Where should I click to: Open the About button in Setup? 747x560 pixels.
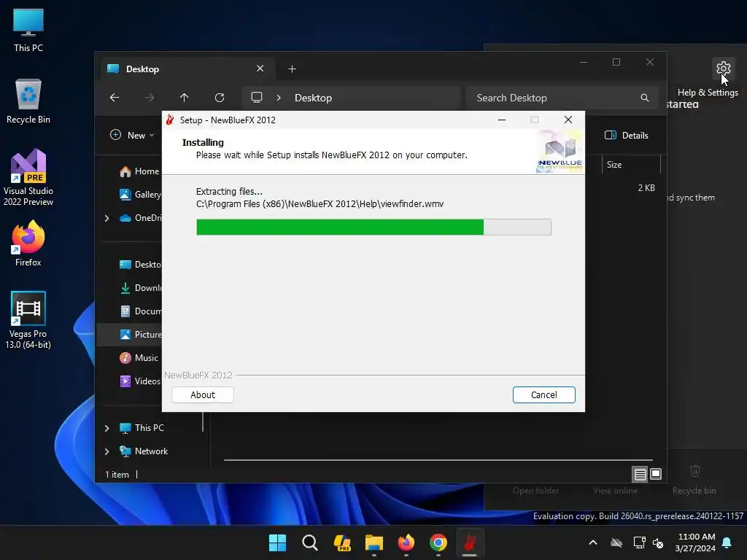coord(203,394)
